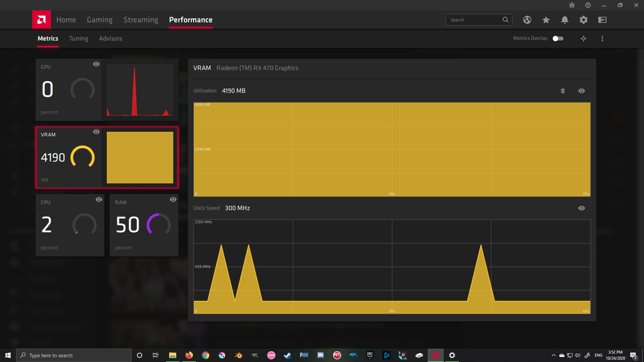Toggle VRAM Utilization graph eye icon
This screenshot has width=644, height=362.
tap(581, 91)
